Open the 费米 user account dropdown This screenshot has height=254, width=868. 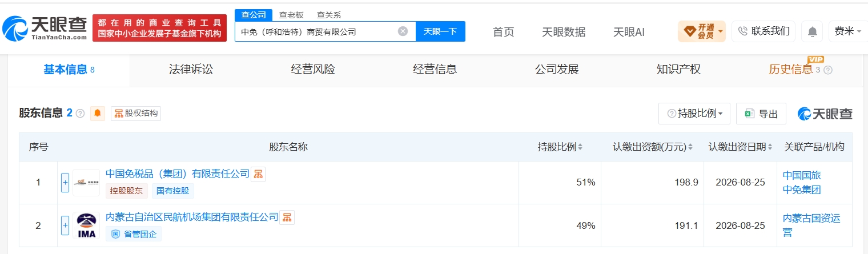[x=848, y=31]
